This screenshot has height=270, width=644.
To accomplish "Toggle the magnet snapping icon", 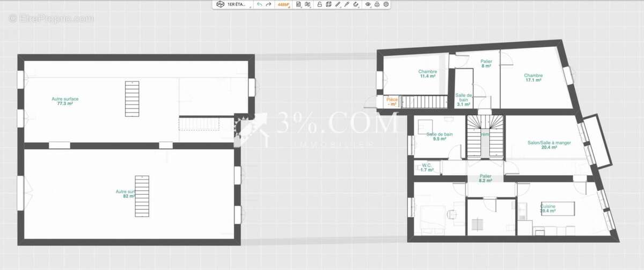I will pyautogui.click(x=356, y=4).
